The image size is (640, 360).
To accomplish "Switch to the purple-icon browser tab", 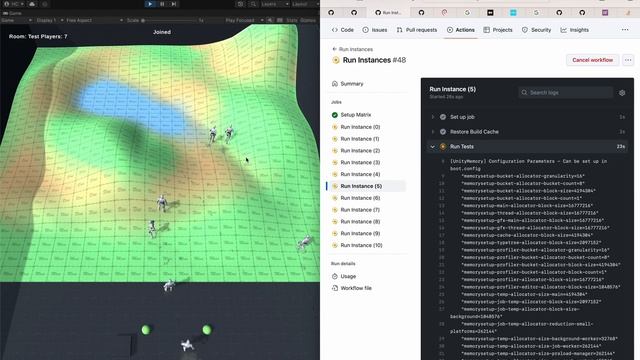I will [x=605, y=13].
